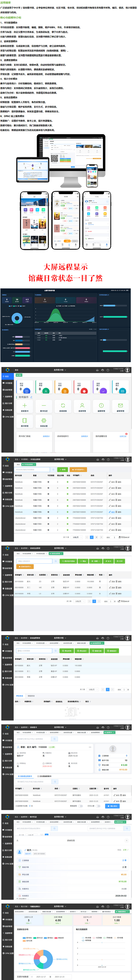This screenshot has width=138, height=980.
Task: Open 查看更多 link in 图书热门借阅 panel
Action: (46, 436)
